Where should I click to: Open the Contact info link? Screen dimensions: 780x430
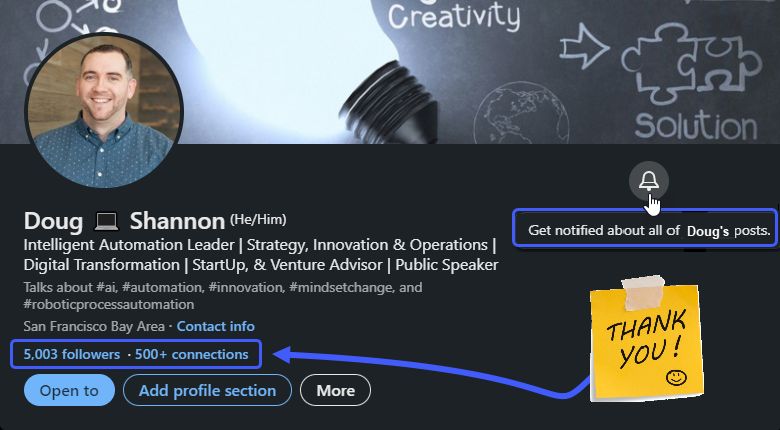[x=215, y=326]
